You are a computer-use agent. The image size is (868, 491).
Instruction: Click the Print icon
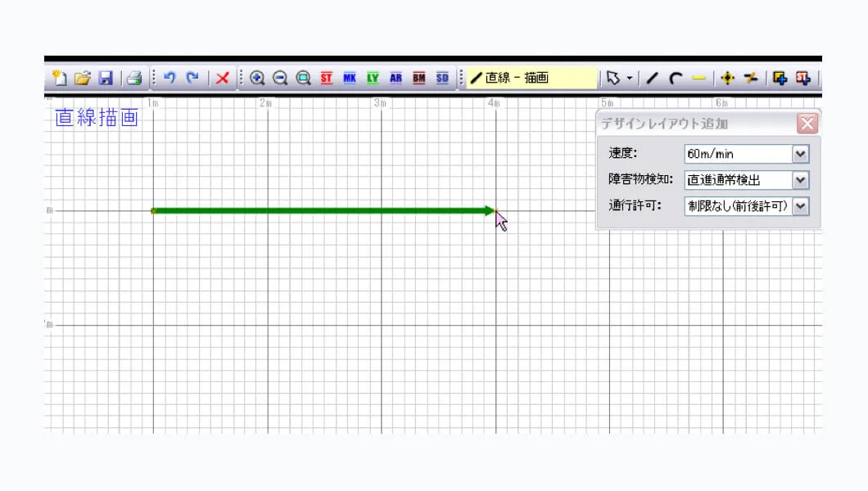(x=135, y=79)
